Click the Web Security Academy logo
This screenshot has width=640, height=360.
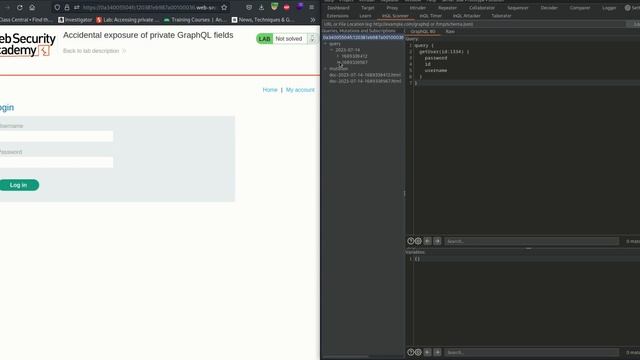point(27,44)
